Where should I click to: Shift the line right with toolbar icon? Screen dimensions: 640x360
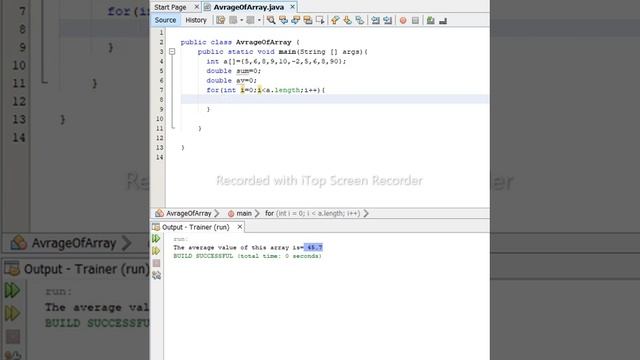tap(388, 20)
